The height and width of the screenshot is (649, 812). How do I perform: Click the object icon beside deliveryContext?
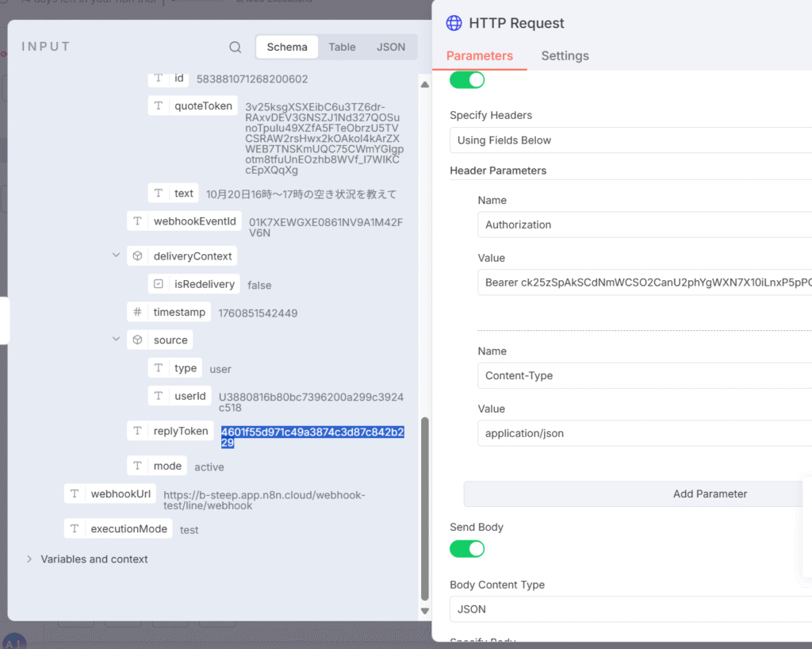click(138, 256)
